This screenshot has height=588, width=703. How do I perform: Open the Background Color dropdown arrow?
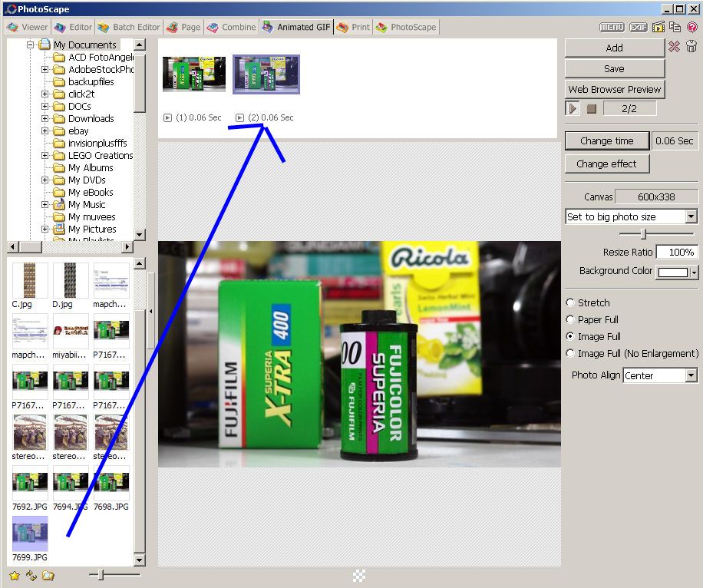click(695, 273)
